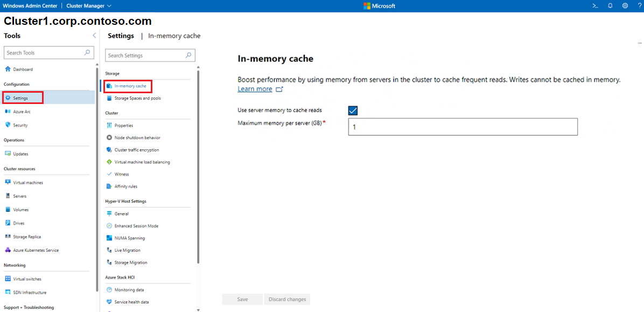
Task: Open the settings gear in top bar
Action: [x=625, y=6]
